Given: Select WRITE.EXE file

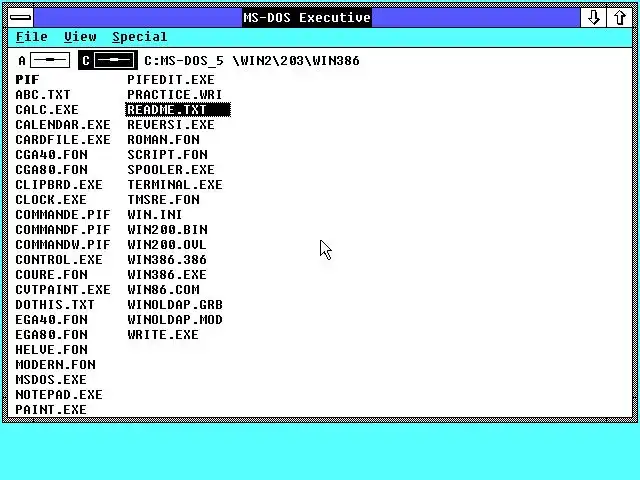Looking at the screenshot, I should [x=163, y=335].
